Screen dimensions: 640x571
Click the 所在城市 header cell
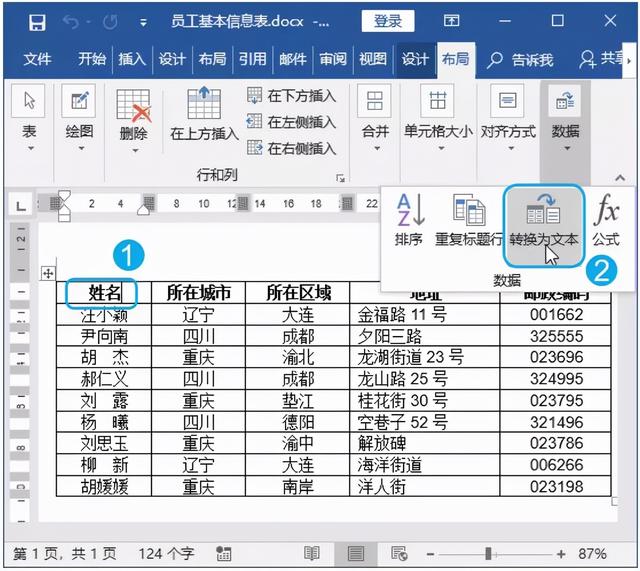(198, 293)
